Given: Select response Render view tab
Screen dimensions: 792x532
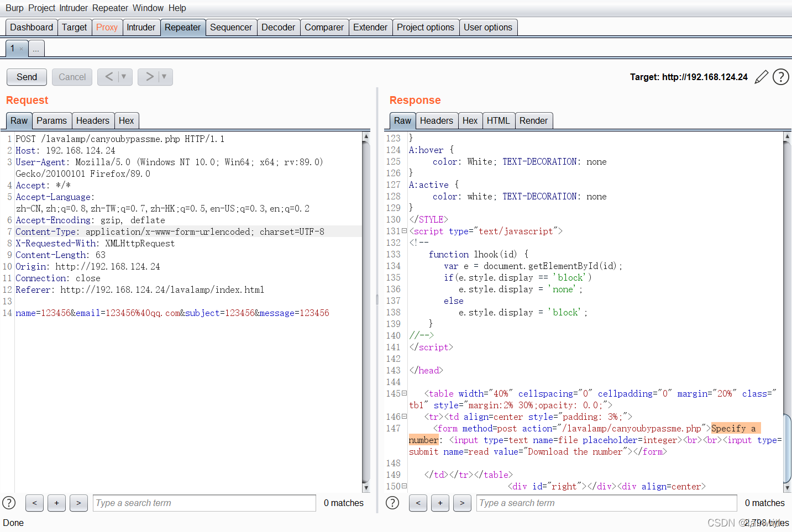Looking at the screenshot, I should pyautogui.click(x=534, y=120).
